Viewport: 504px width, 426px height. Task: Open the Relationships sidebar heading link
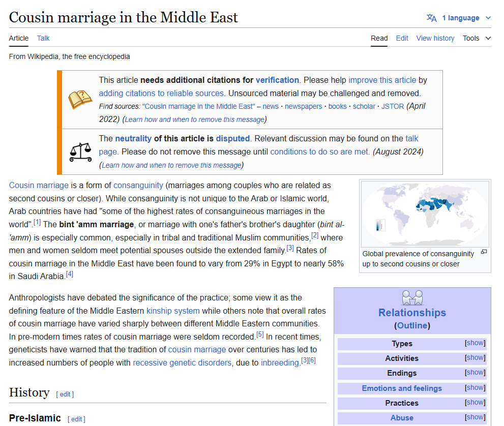(412, 313)
